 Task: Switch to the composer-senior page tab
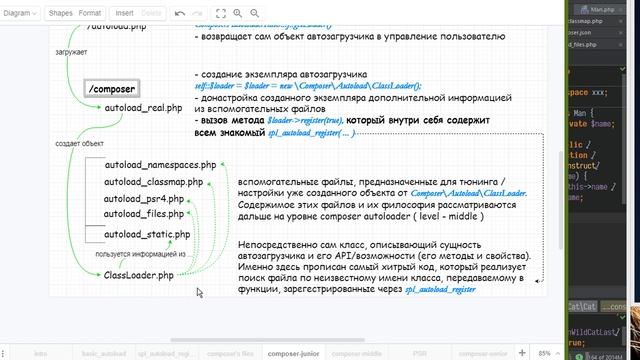click(482, 353)
